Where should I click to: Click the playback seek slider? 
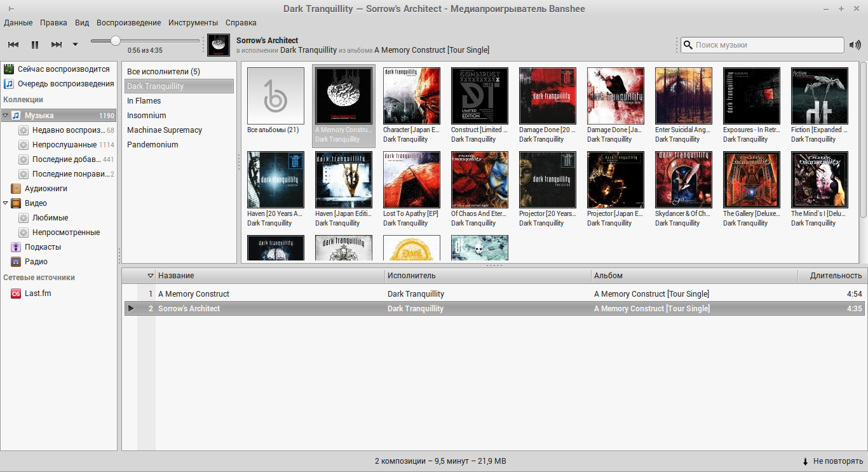tap(145, 41)
